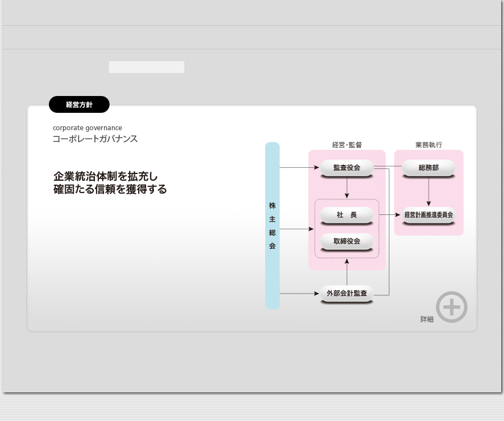Click the 取締役会 node
The image size is (504, 421).
coord(347,241)
